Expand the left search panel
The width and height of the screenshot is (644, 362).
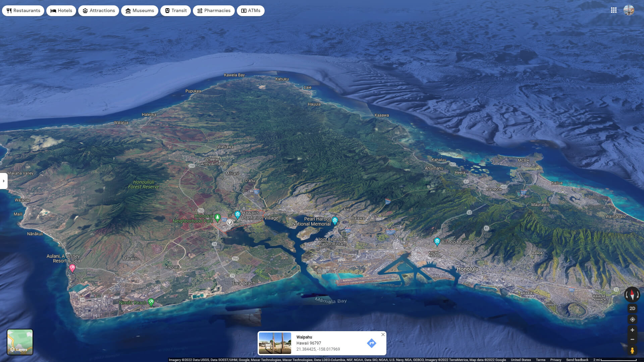pos(4,181)
